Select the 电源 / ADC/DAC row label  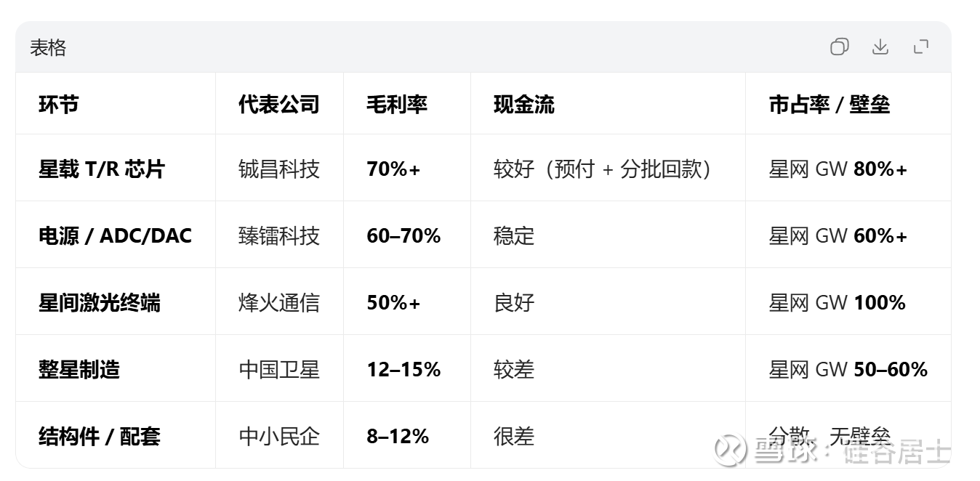(x=115, y=236)
